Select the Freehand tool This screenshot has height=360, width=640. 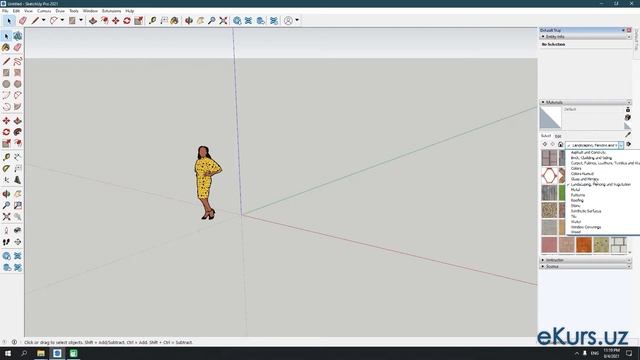click(18, 61)
